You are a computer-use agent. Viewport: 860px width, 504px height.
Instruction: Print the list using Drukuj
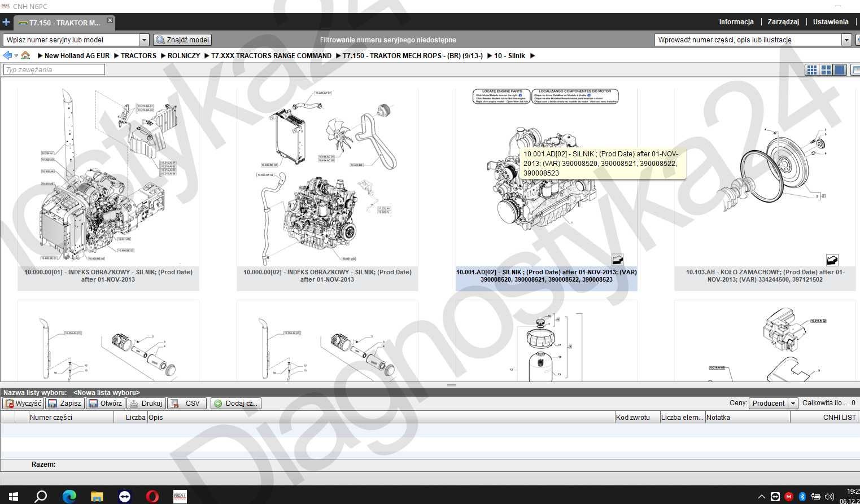point(146,403)
